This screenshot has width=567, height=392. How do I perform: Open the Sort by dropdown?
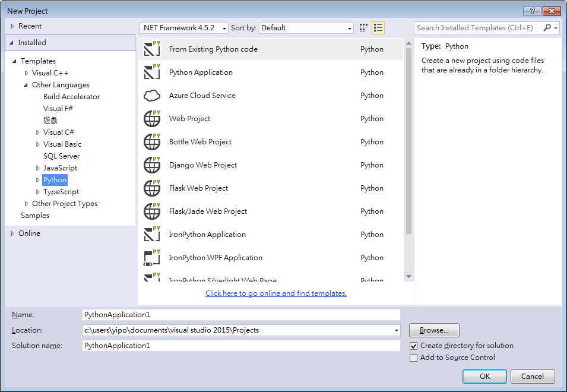[307, 28]
